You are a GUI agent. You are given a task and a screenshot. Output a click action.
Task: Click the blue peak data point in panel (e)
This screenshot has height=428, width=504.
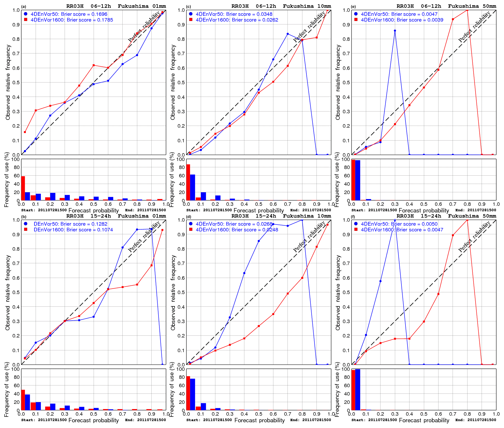coord(395,31)
